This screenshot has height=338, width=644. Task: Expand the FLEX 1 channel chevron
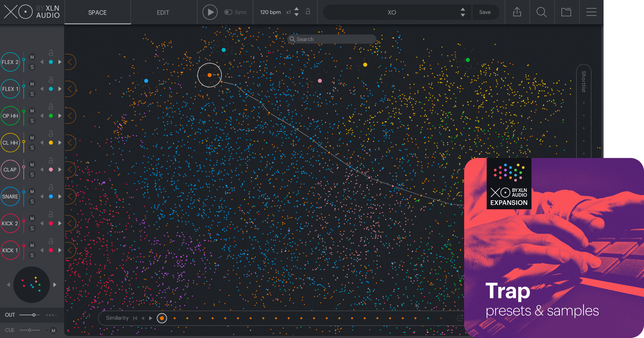(x=70, y=89)
